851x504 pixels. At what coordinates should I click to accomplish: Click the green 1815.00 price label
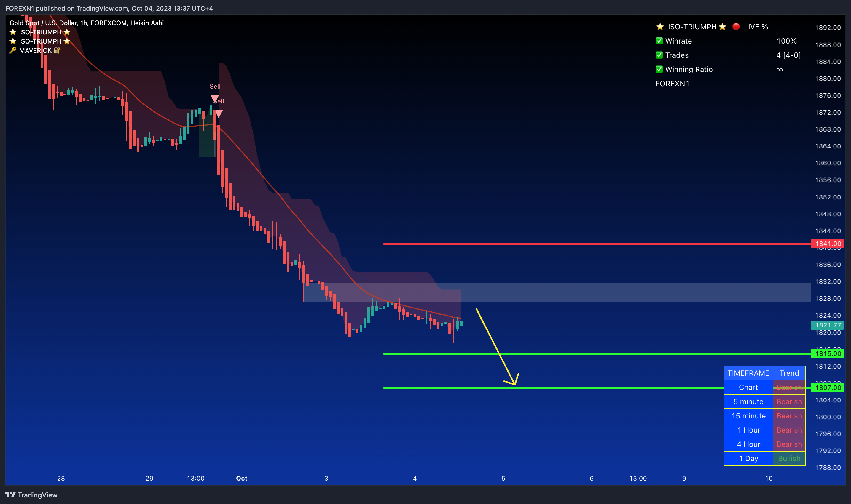coord(828,353)
